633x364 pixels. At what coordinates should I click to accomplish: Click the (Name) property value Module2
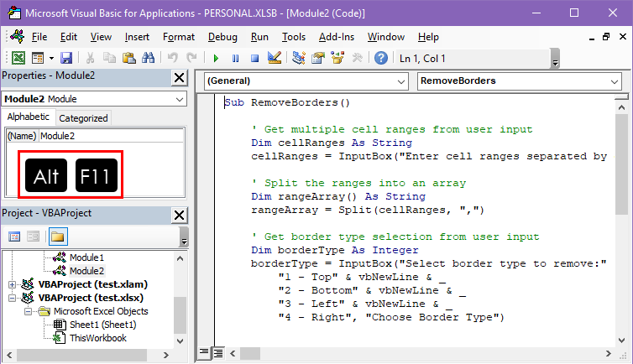[x=111, y=136]
